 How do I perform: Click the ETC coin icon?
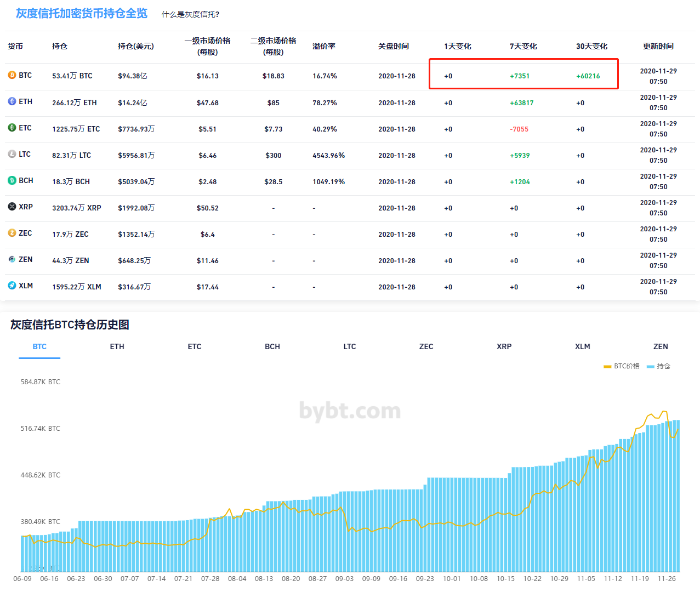click(x=12, y=128)
